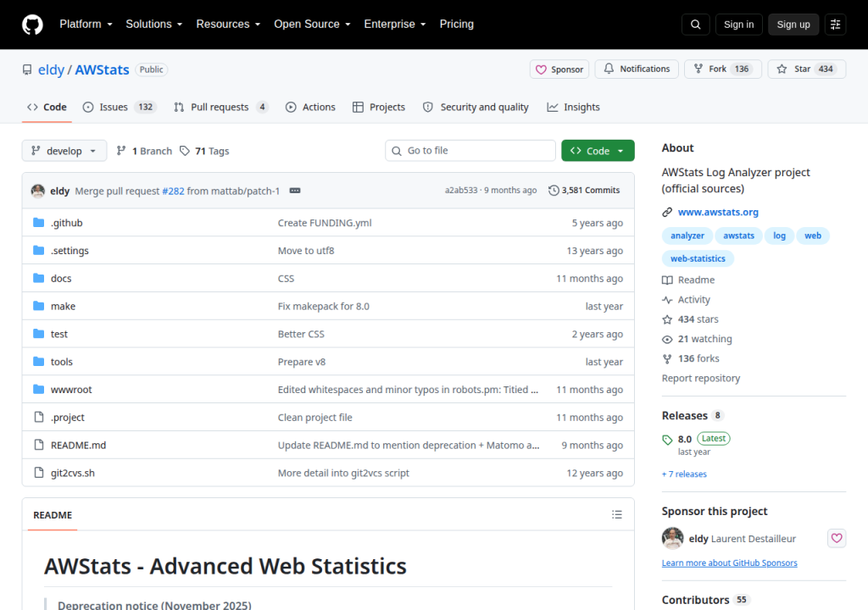
Task: Open the docs folder
Action: tap(61, 279)
